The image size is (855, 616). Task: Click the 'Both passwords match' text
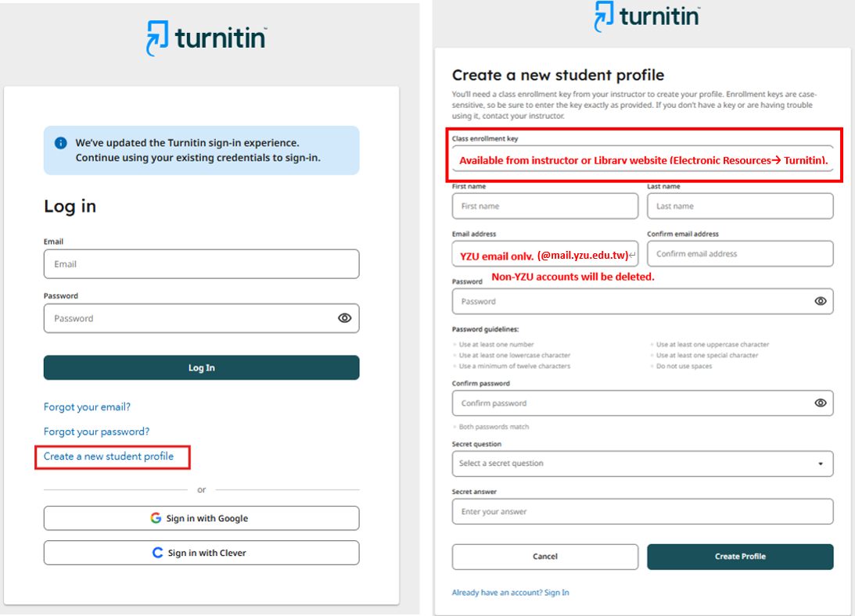[494, 427]
